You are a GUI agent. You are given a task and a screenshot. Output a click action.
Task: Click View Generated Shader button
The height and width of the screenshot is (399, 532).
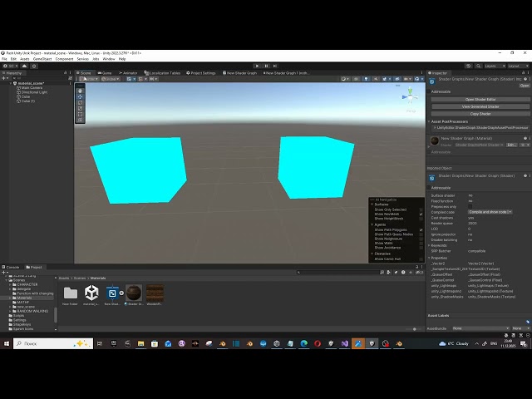[480, 106]
